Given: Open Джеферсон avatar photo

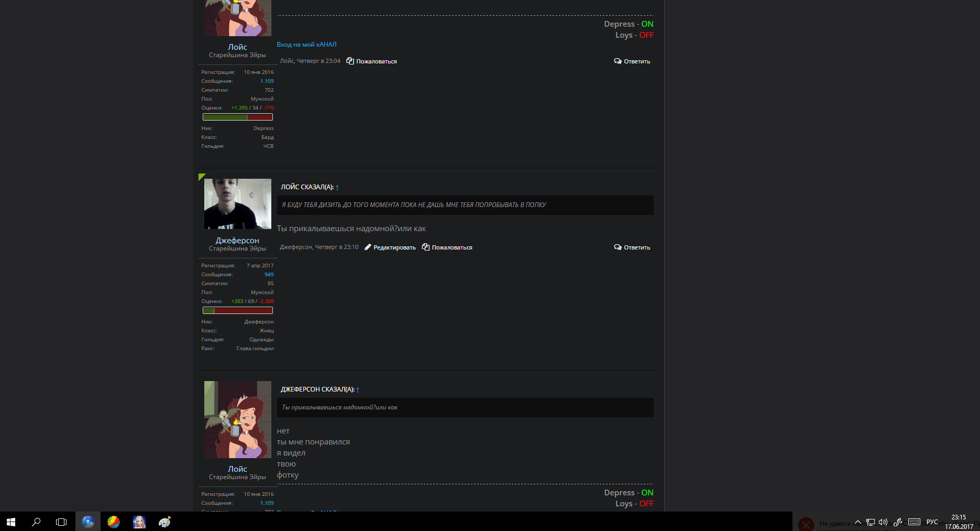Looking at the screenshot, I should pyautogui.click(x=238, y=204).
